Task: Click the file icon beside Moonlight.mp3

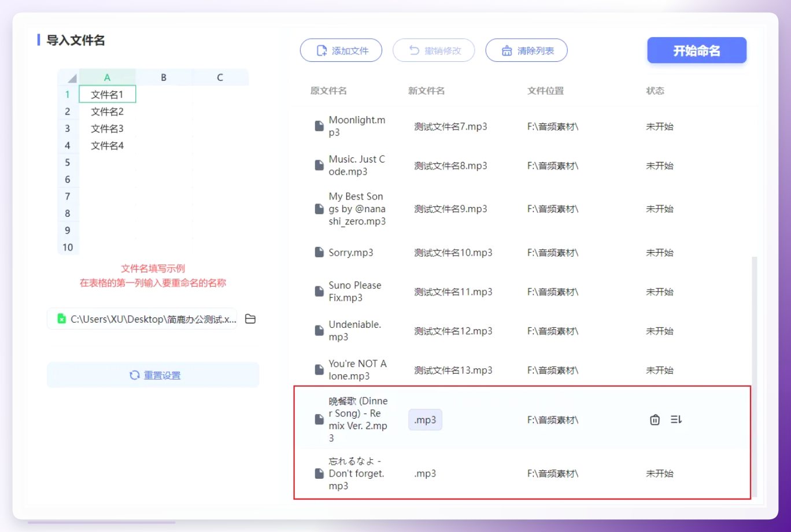Action: 319,126
